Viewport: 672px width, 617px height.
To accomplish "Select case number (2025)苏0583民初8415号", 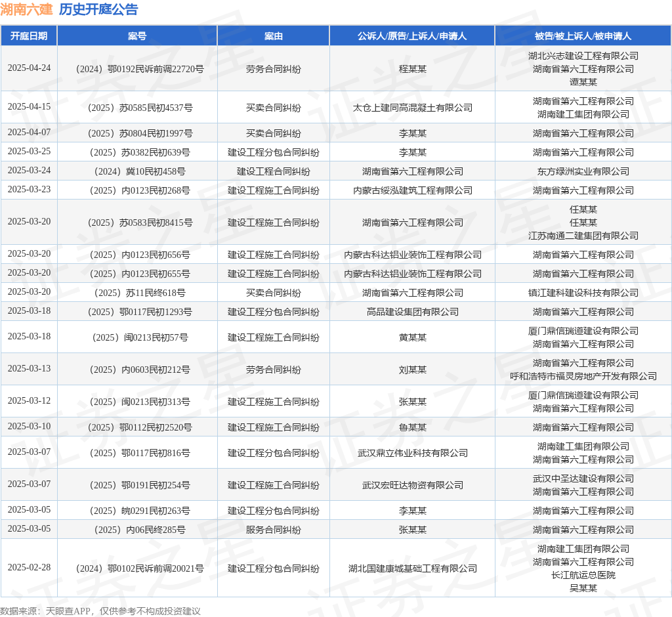I will tap(140, 223).
